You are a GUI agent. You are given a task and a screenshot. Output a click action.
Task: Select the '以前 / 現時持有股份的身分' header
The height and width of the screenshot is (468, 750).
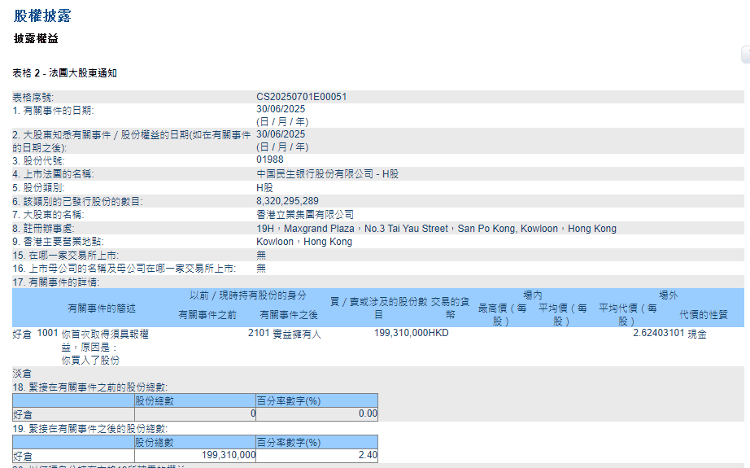pos(248,296)
